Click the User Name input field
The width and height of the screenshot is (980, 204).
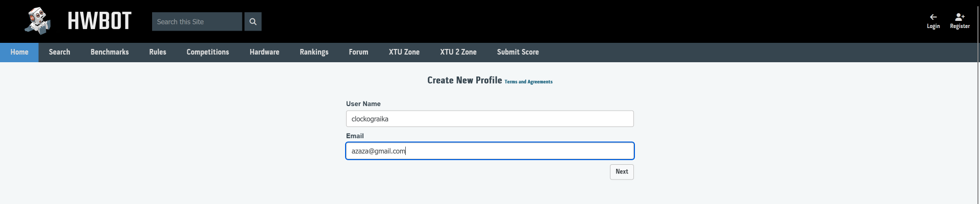[489, 119]
